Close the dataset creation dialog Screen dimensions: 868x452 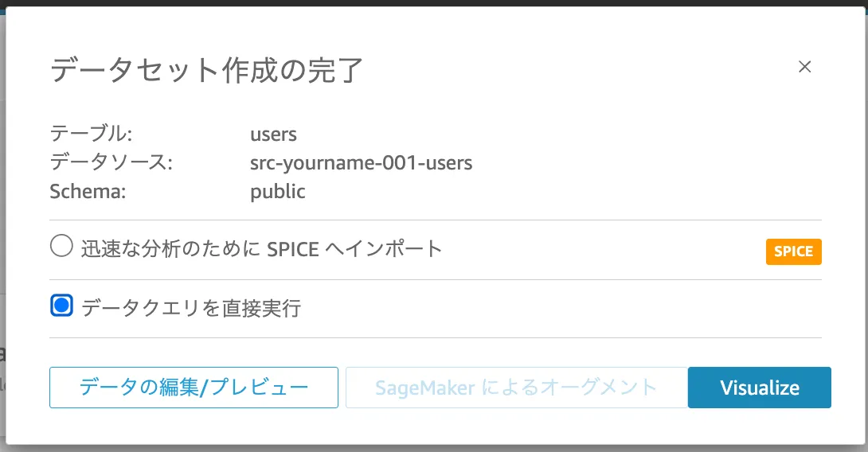point(804,67)
